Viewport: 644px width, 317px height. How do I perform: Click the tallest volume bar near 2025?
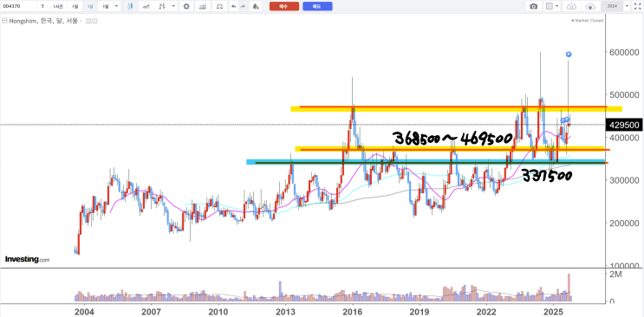569,288
